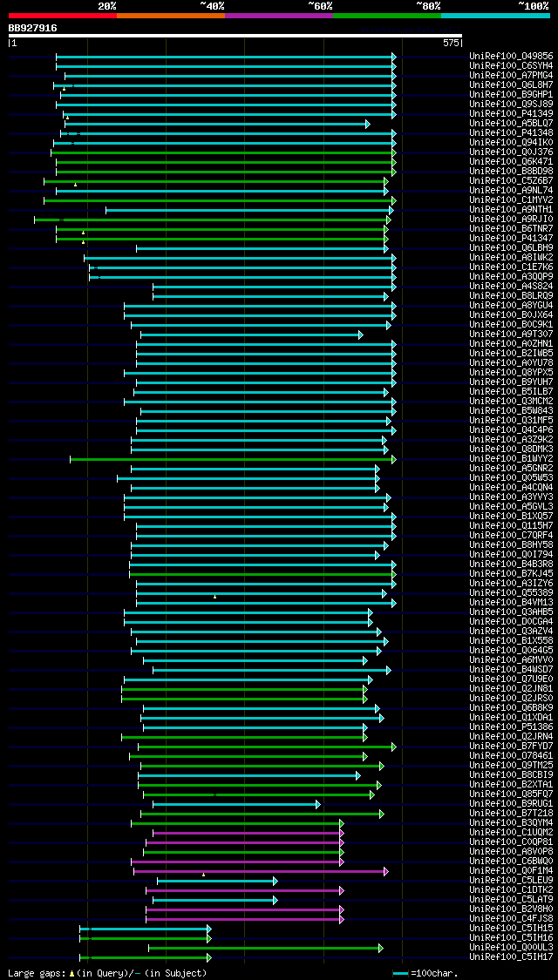
Task: Select the UniRef100_C5Z6B7 label
Action: pyautogui.click(x=511, y=180)
